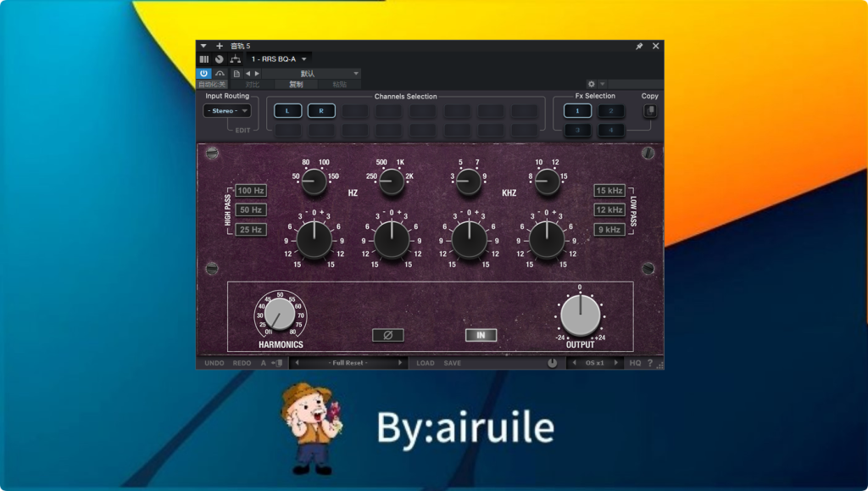The width and height of the screenshot is (868, 491).
Task: Click gain knob under 50-150 Hz band
Action: coord(314,240)
